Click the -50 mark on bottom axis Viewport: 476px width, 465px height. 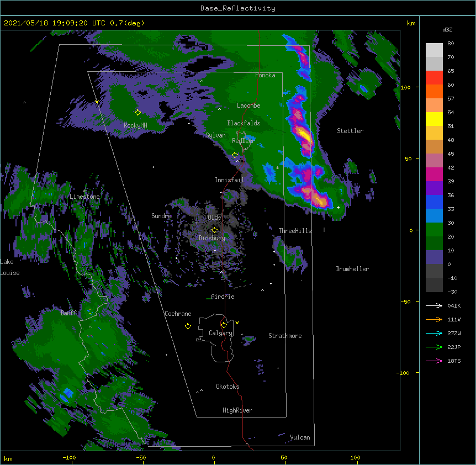(141, 457)
